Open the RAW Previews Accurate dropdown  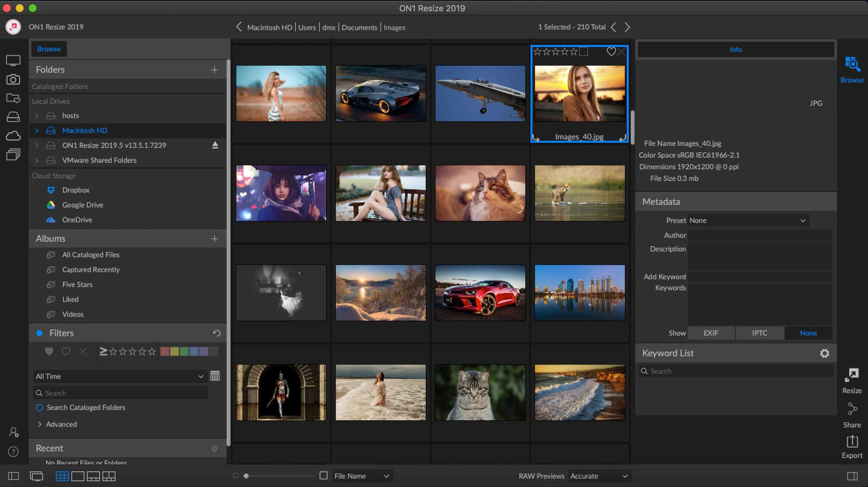[599, 476]
